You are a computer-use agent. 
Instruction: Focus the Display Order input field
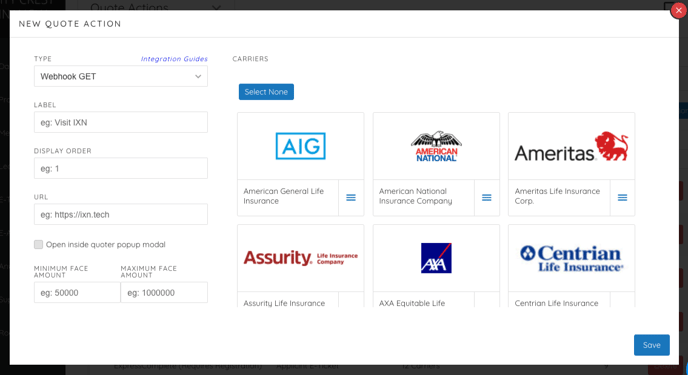pos(121,168)
